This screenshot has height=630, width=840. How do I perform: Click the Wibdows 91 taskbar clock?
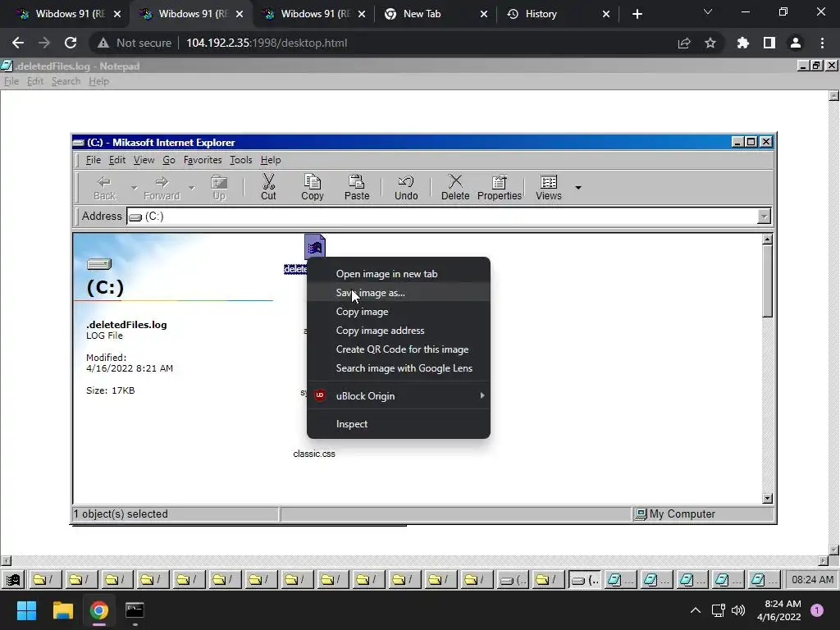812,580
